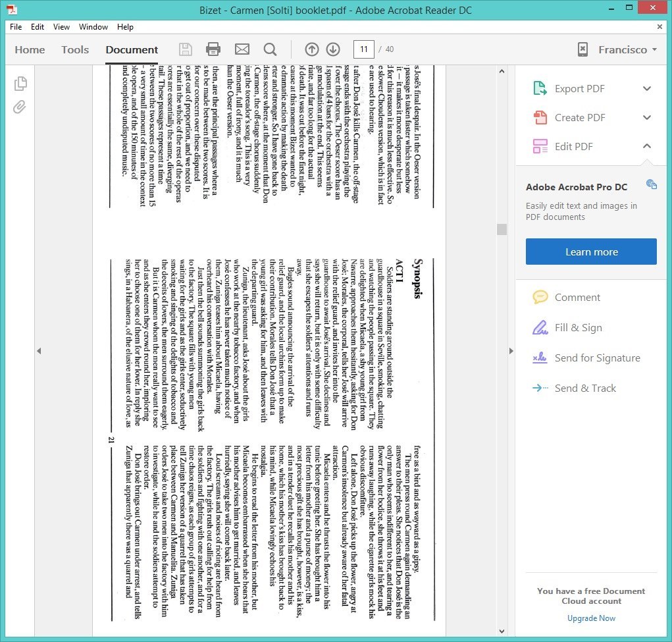Click the page number input field
672x642 pixels.
[x=363, y=49]
